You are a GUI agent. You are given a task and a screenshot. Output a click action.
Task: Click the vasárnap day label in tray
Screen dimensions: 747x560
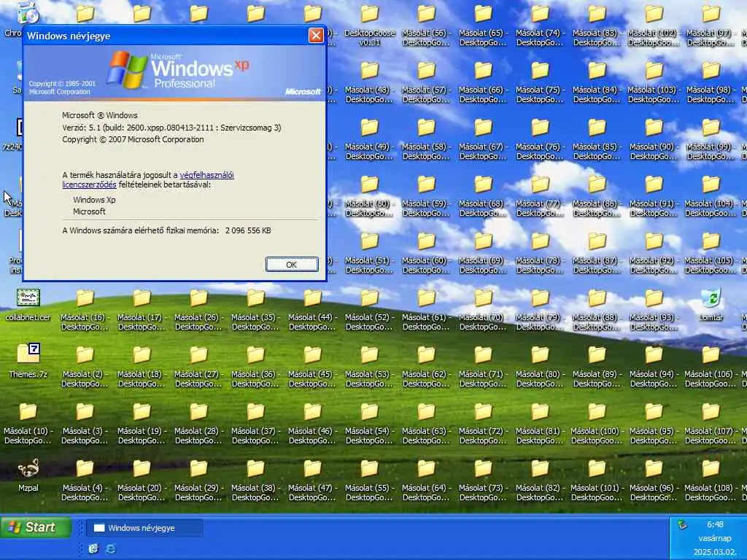[x=715, y=538]
